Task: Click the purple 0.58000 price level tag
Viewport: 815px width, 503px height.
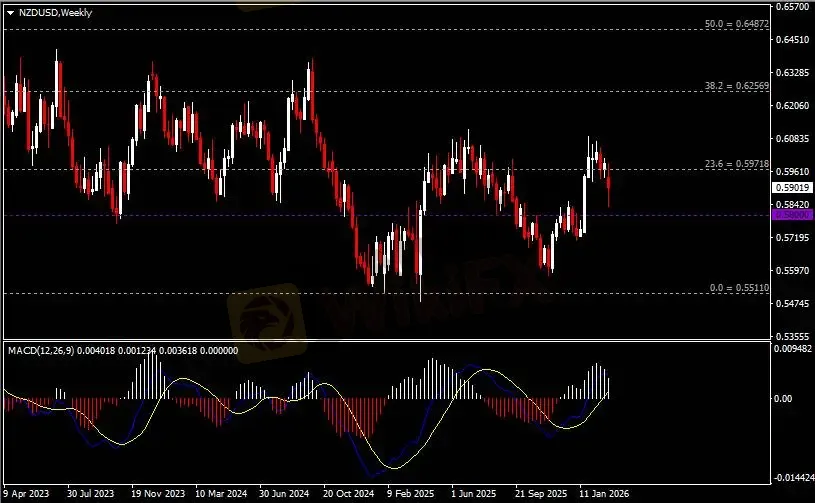Action: pyautogui.click(x=792, y=215)
